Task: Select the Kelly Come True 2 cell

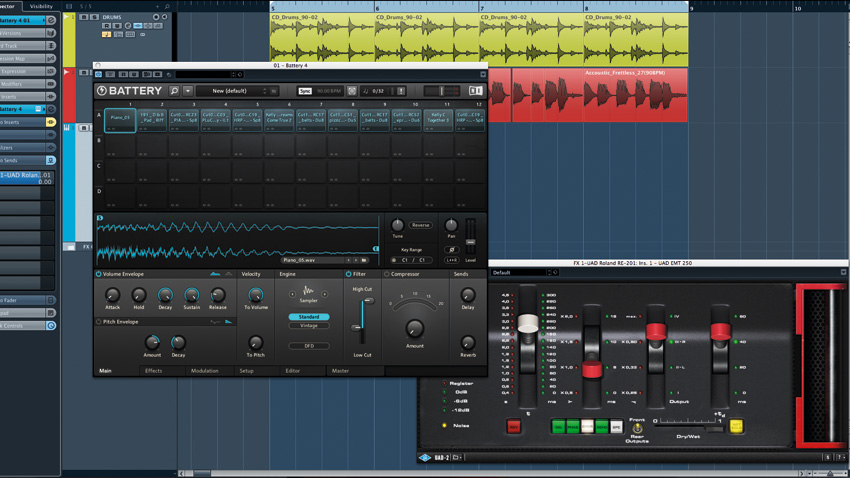Action: [x=279, y=120]
